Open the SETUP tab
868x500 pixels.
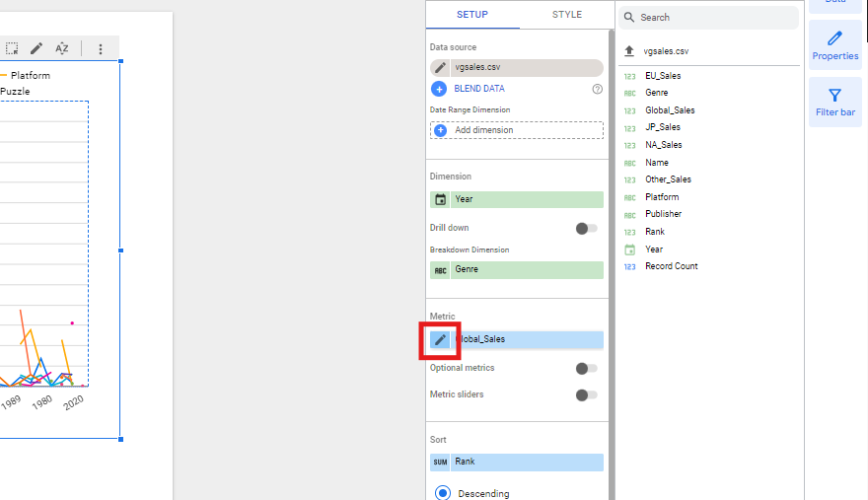coord(472,15)
